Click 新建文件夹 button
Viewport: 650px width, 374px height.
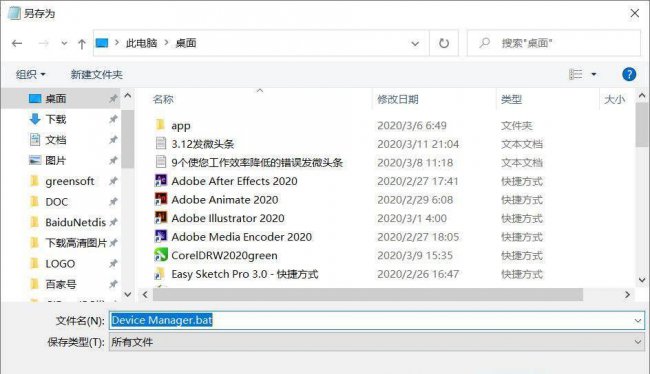96,75
